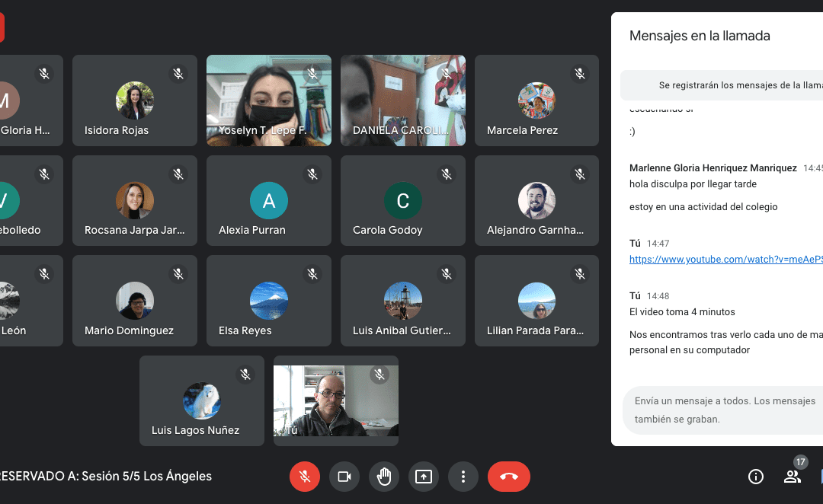Click the name label 'Marcela Perez'
The image size is (823, 504).
click(x=522, y=130)
